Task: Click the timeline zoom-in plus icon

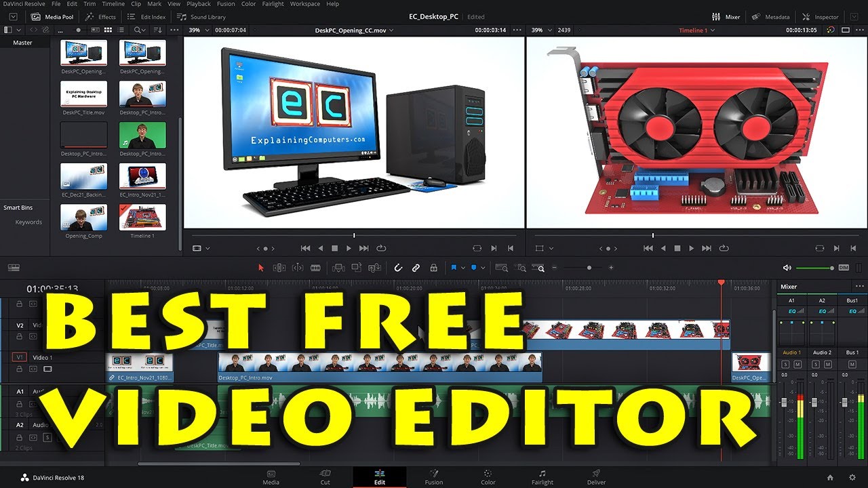Action: (611, 268)
